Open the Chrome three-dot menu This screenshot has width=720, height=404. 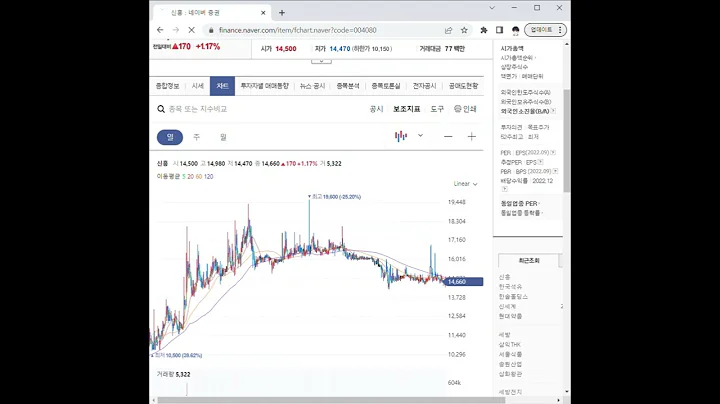tap(560, 30)
